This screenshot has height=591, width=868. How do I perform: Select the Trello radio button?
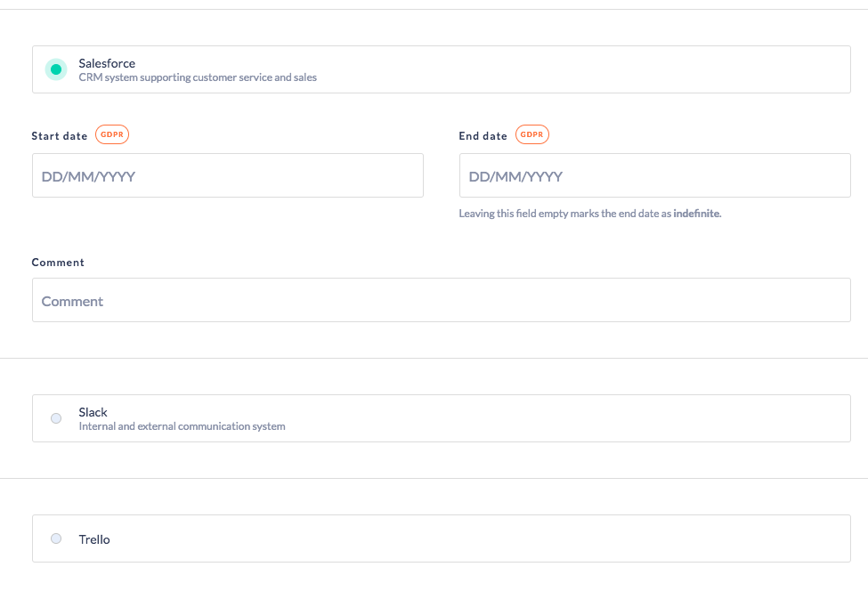(x=55, y=538)
